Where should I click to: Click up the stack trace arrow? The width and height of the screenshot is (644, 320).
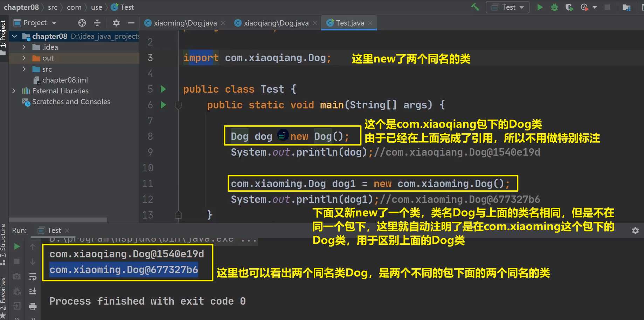pyautogui.click(x=33, y=247)
